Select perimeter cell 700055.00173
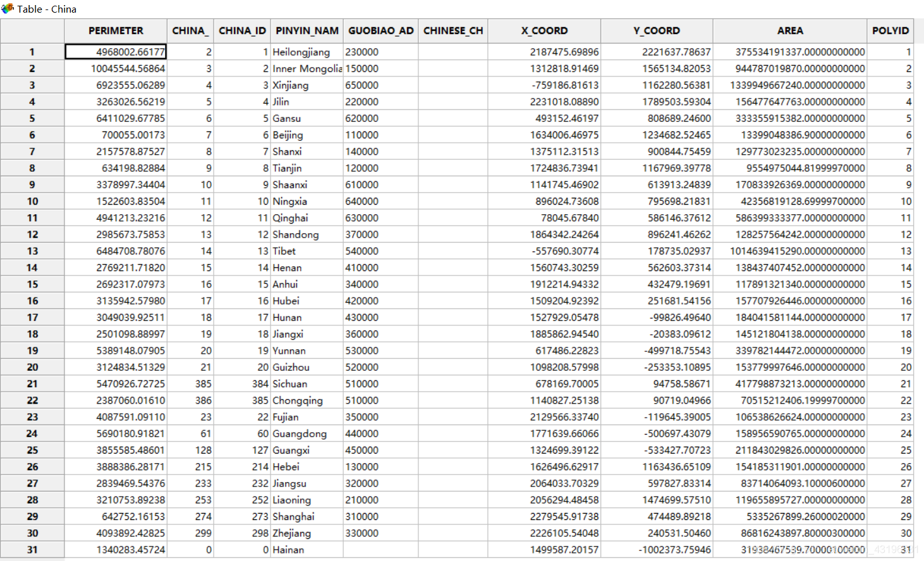The image size is (924, 561). click(116, 135)
